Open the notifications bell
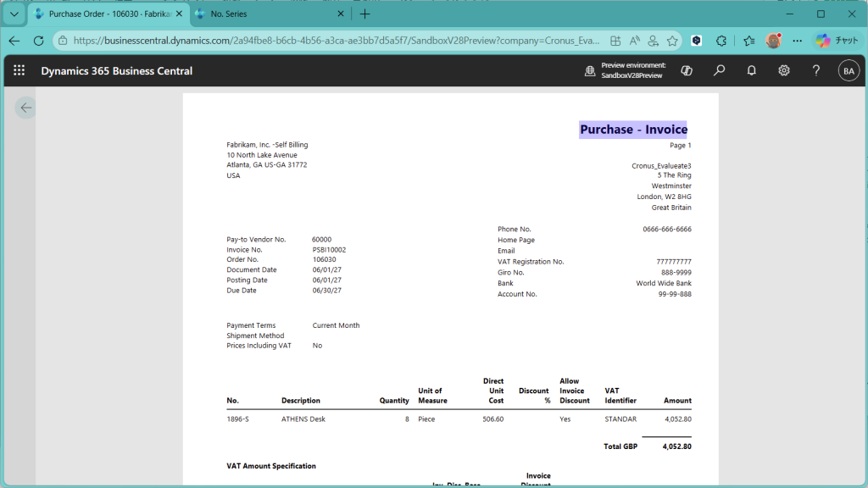 pyautogui.click(x=751, y=71)
